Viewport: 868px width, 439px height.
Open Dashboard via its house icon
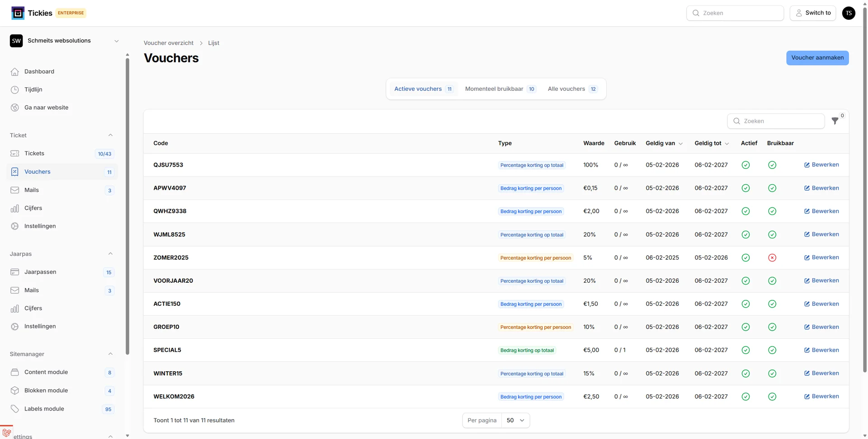(x=15, y=72)
